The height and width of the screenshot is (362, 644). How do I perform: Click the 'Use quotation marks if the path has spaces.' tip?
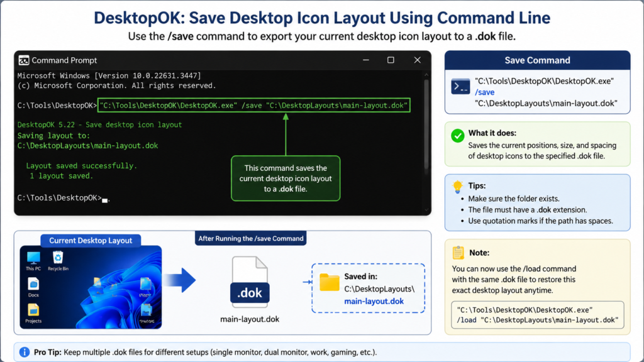tap(540, 221)
